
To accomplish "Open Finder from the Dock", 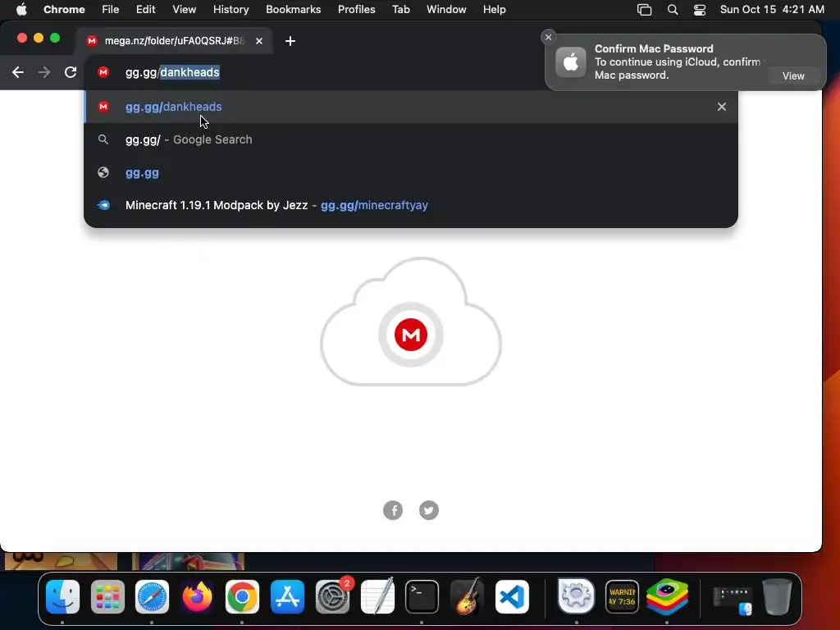I will point(62,597).
